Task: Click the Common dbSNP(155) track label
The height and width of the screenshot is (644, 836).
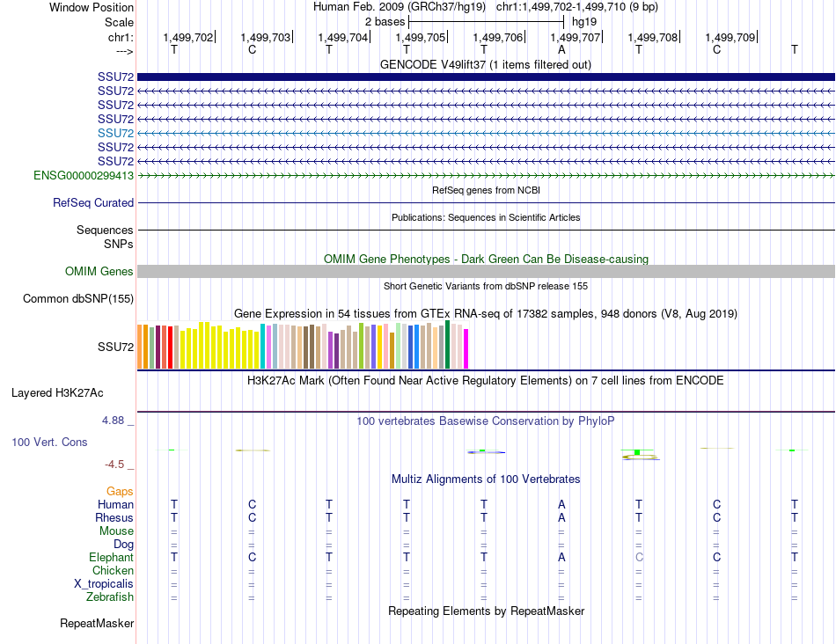Action: click(x=77, y=298)
